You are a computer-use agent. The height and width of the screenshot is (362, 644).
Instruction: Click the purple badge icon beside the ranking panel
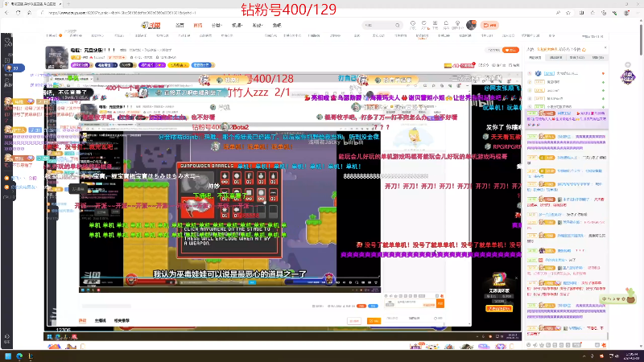point(628,77)
